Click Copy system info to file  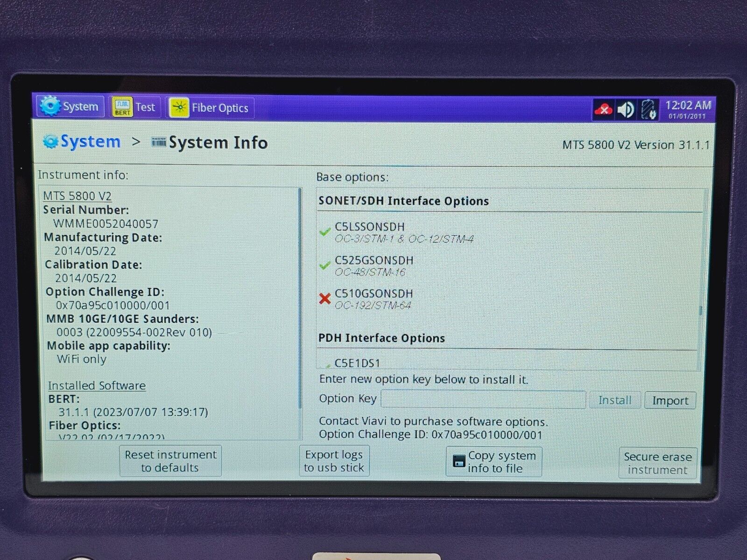tap(494, 462)
